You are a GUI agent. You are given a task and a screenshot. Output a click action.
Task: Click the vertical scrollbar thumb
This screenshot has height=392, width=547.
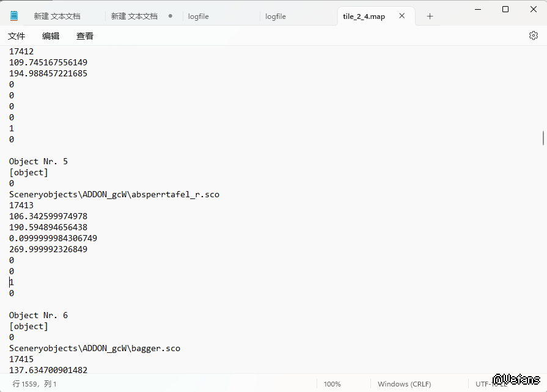coord(543,139)
